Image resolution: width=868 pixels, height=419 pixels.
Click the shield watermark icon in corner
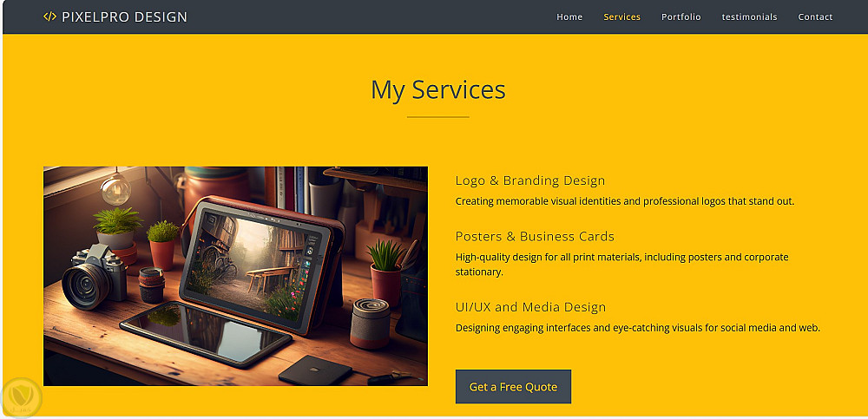pyautogui.click(x=21, y=397)
